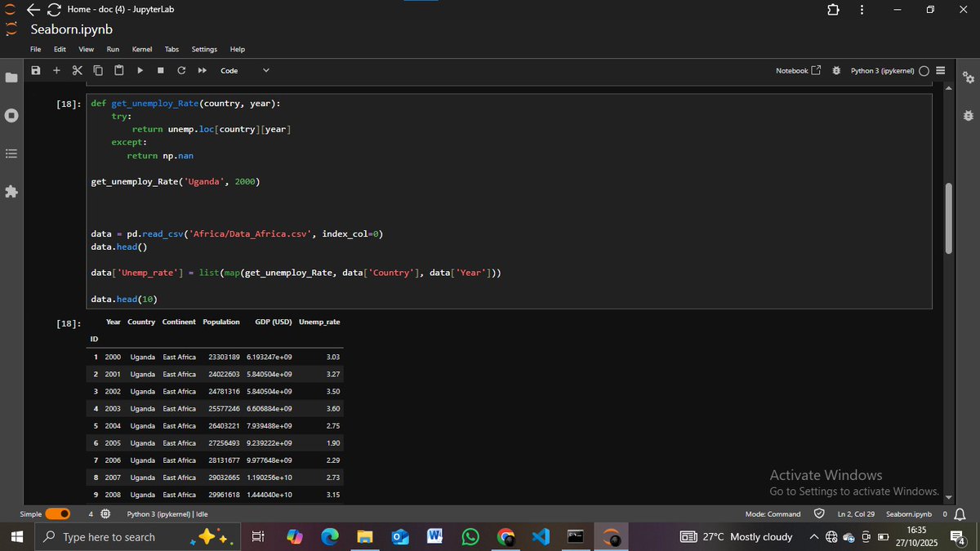Open the debugger panel in right sidebar
This screenshot has width=980, height=551.
pos(969,115)
